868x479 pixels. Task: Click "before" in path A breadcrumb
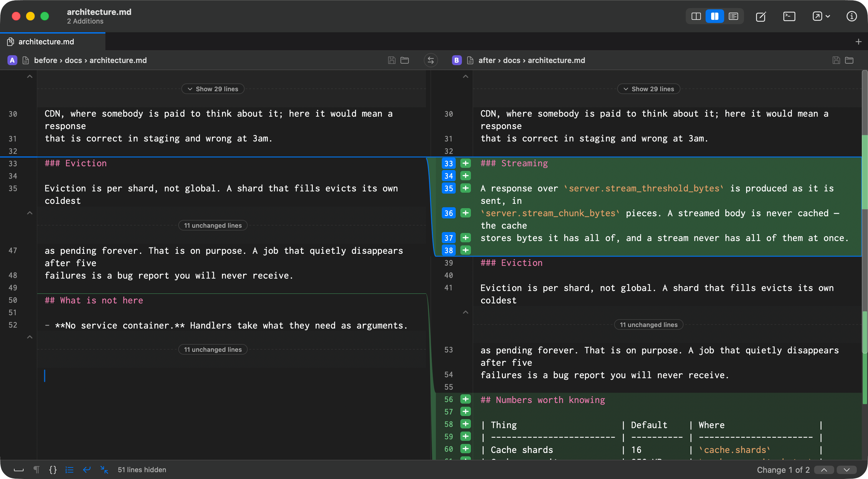coord(46,60)
